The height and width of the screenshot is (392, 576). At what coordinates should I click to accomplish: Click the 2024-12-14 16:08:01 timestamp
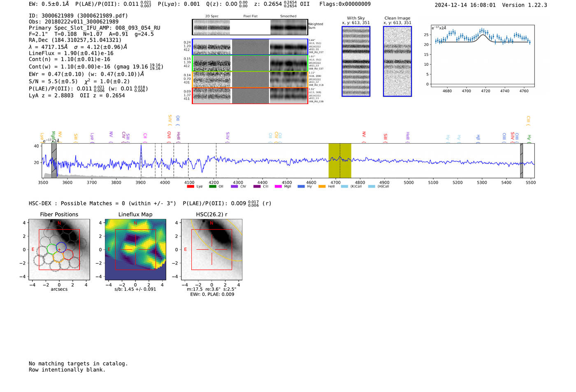tap(465, 5)
